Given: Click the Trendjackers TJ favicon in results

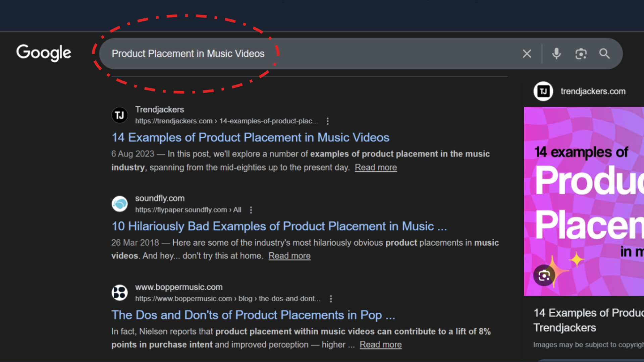Looking at the screenshot, I should point(119,115).
